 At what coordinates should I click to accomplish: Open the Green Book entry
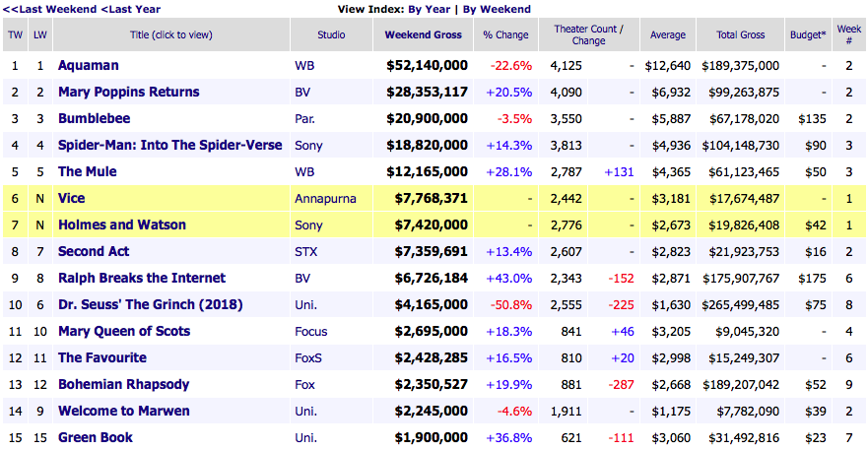pos(95,437)
